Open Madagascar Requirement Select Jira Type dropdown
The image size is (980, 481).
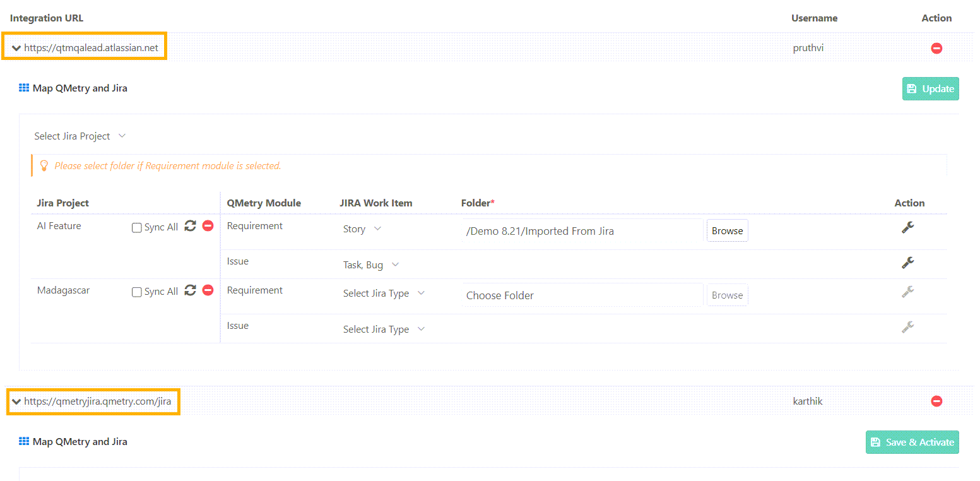pos(384,294)
